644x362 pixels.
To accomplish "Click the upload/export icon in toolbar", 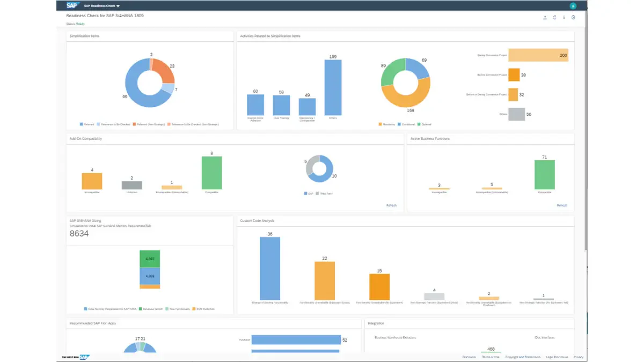I will click(x=545, y=18).
